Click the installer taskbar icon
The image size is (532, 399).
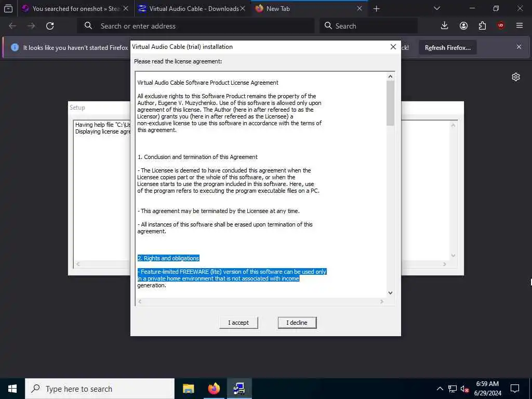(x=239, y=389)
